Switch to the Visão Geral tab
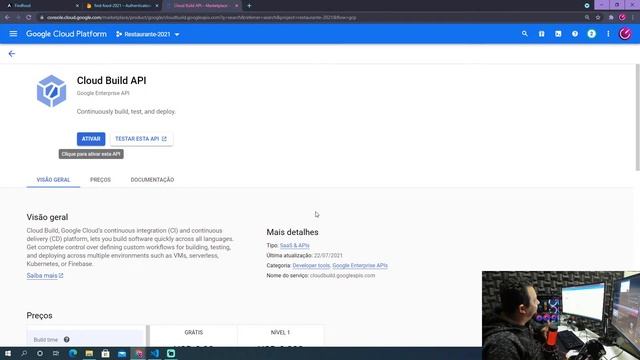The height and width of the screenshot is (360, 640). pyautogui.click(x=53, y=180)
